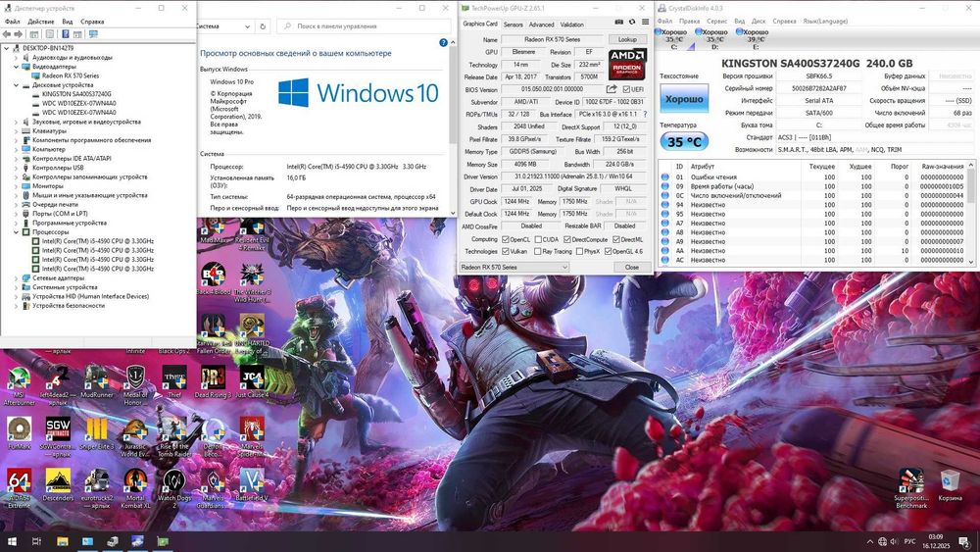Toggle the Ray Tracing checkbox

point(538,251)
